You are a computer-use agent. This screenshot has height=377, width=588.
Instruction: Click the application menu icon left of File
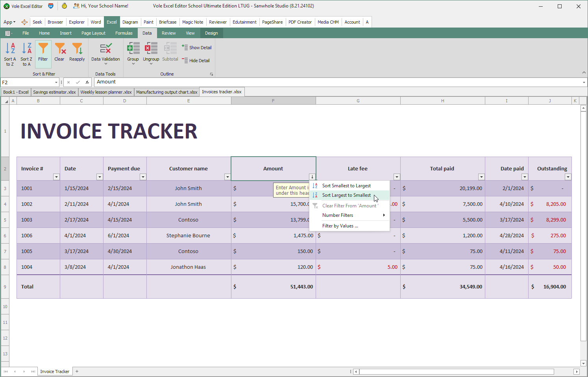8,33
